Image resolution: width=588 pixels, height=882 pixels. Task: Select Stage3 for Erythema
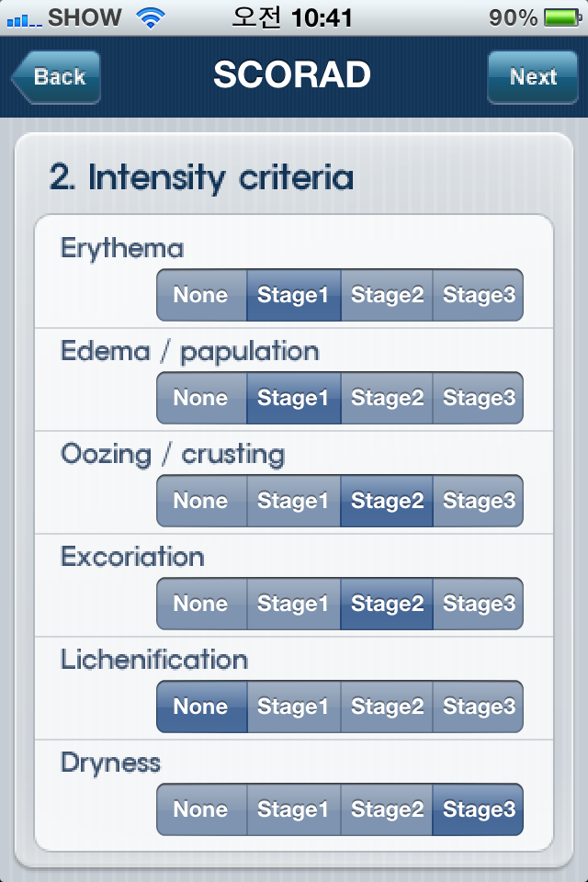pyautogui.click(x=478, y=296)
